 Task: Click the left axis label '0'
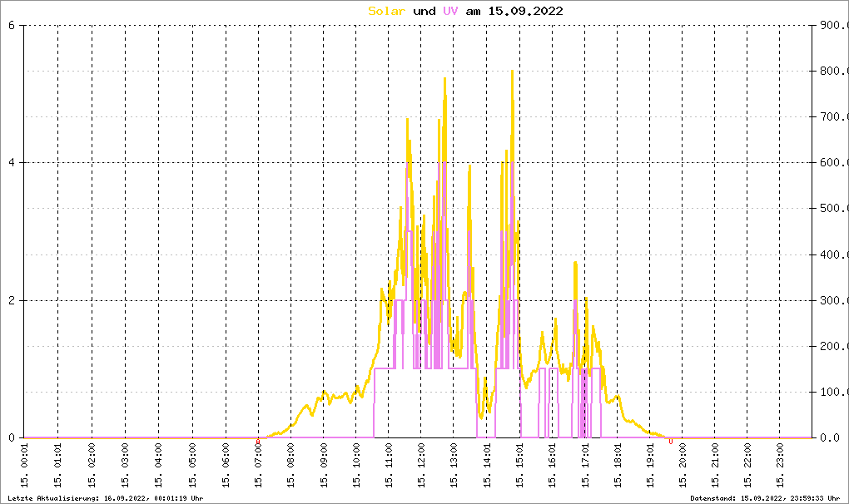point(12,437)
